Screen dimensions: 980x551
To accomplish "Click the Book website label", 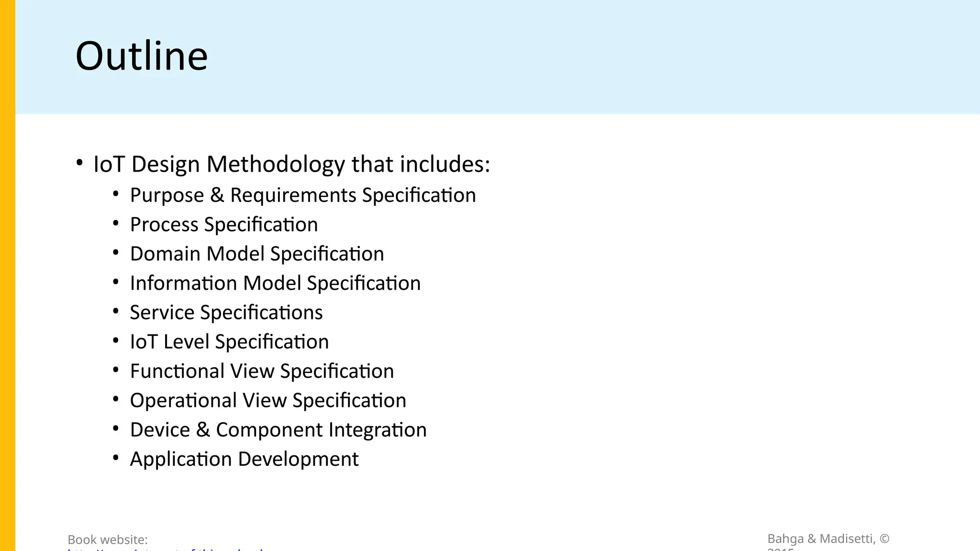I will click(x=108, y=540).
